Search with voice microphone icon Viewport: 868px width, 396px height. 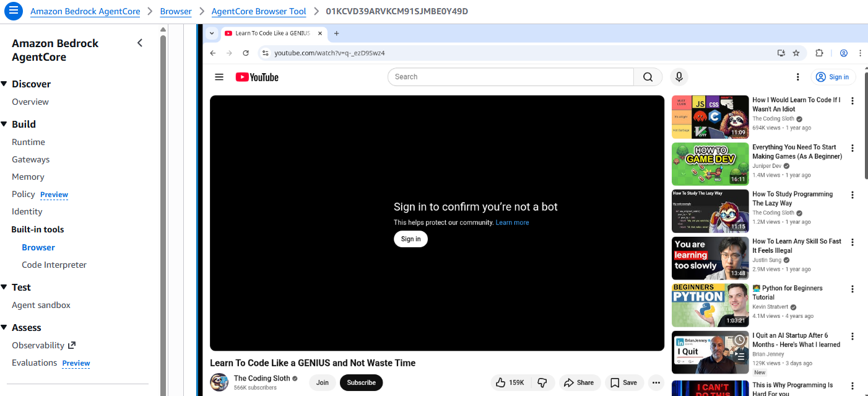coord(679,77)
